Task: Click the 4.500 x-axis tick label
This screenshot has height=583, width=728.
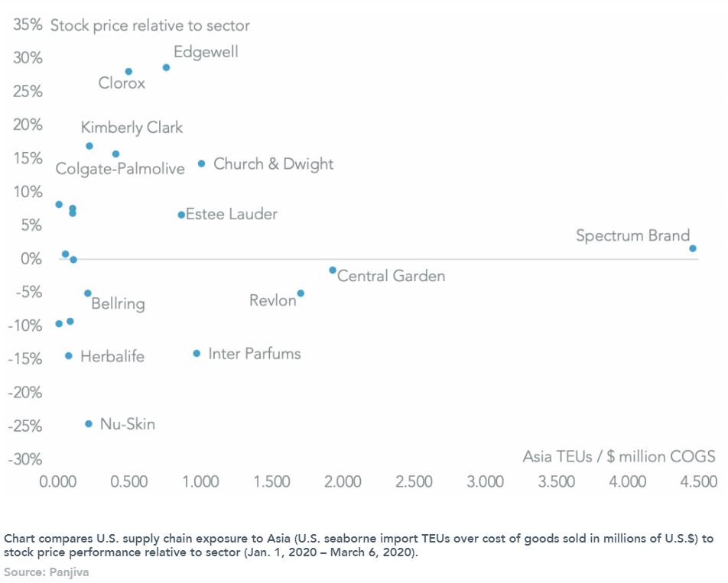Action: 698,482
